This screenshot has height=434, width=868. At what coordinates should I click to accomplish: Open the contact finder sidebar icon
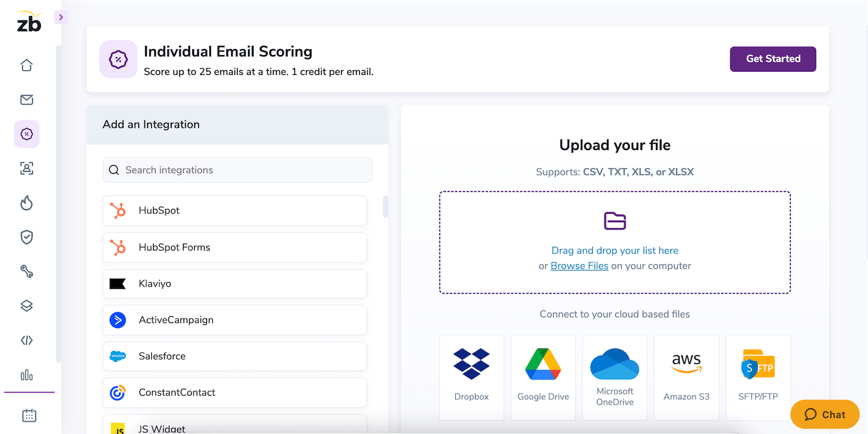tap(27, 168)
